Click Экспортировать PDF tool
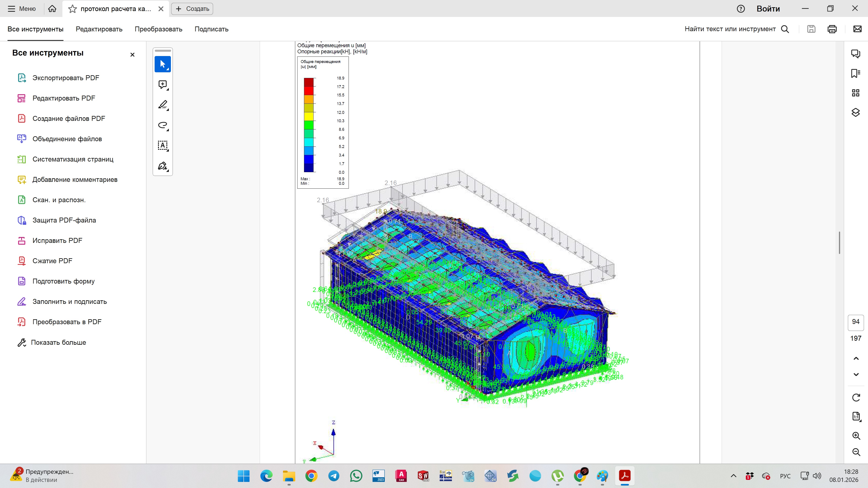Image resolution: width=868 pixels, height=488 pixels. pos(66,78)
